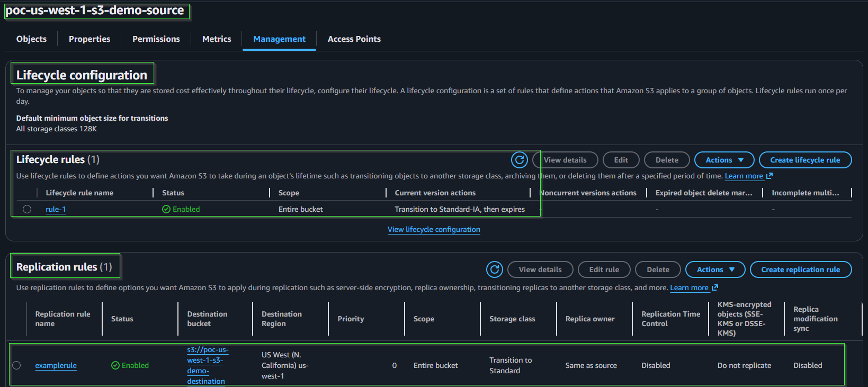
Task: Click Replication Time Control column header
Action: [x=670, y=319]
